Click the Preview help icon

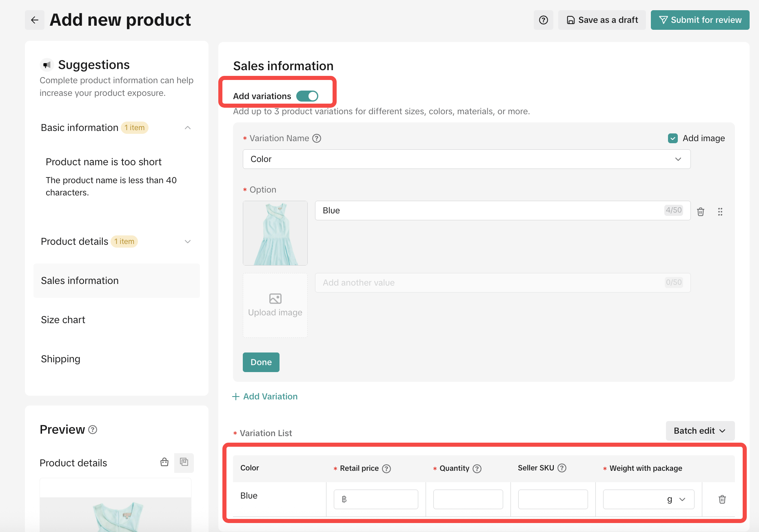[x=93, y=430]
